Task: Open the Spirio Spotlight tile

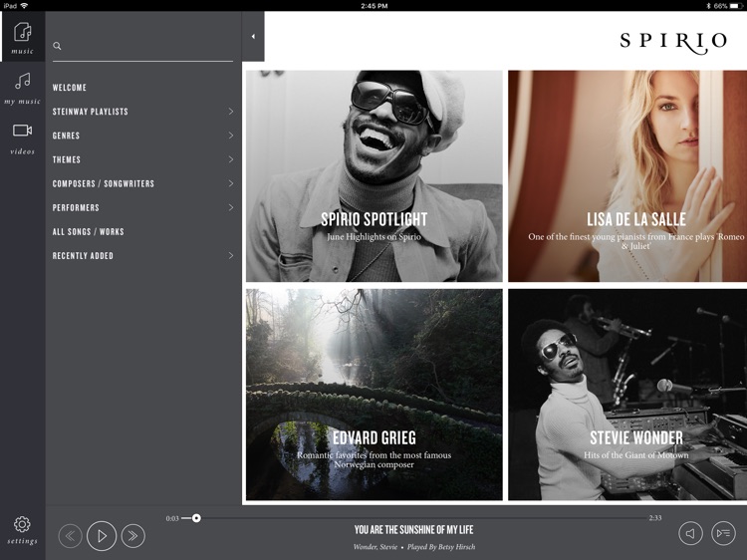Action: point(373,176)
